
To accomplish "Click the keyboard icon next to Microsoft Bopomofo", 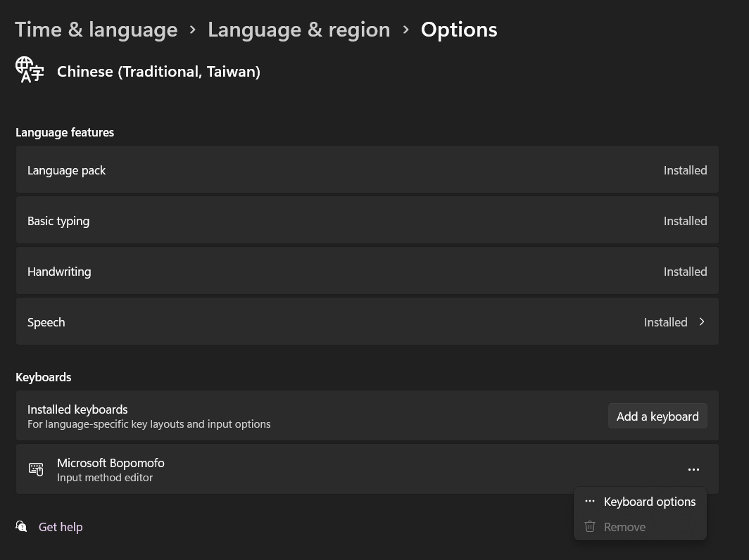I will [36, 469].
